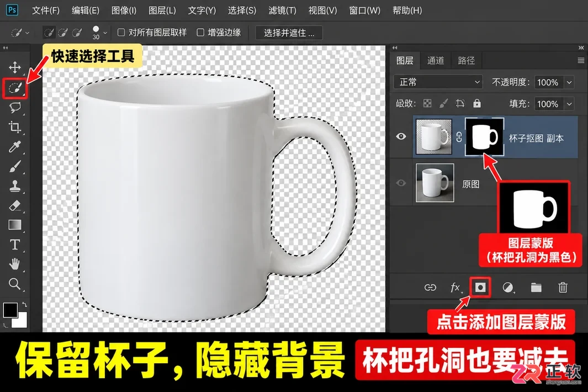Open the Layers panel menu
588x392 pixels.
coord(581,60)
